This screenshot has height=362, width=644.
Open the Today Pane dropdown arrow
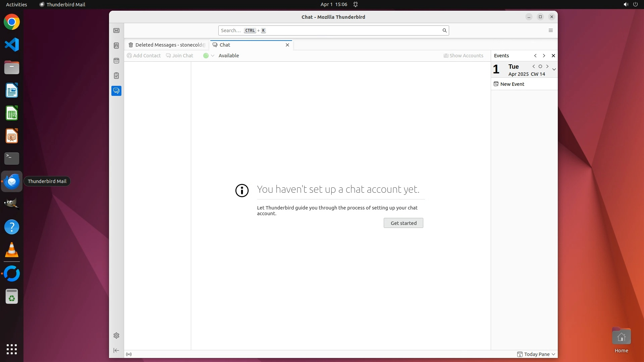pyautogui.click(x=553, y=354)
